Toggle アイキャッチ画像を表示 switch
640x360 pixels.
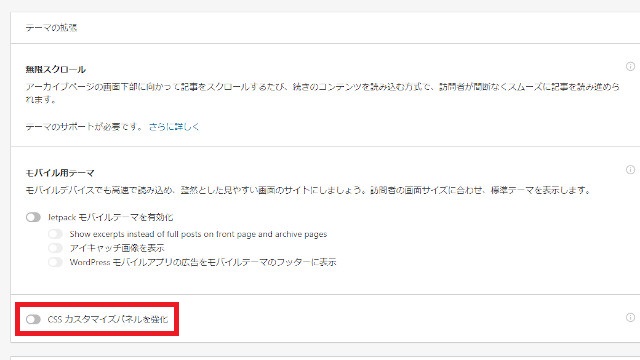point(55,248)
